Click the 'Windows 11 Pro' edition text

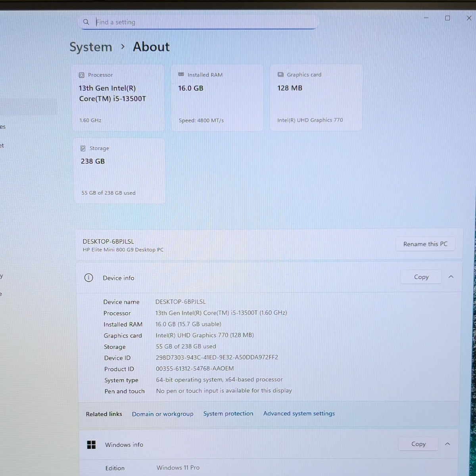[178, 468]
